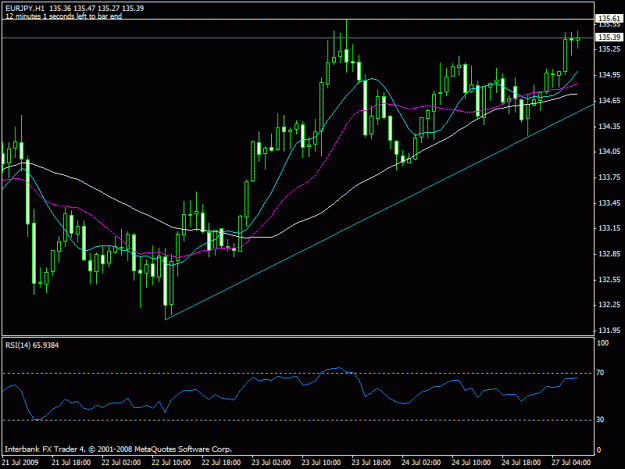Click the '12 minutes 1 seconds left to bar end' text
Viewport: 625px width, 469px height.
63,16
